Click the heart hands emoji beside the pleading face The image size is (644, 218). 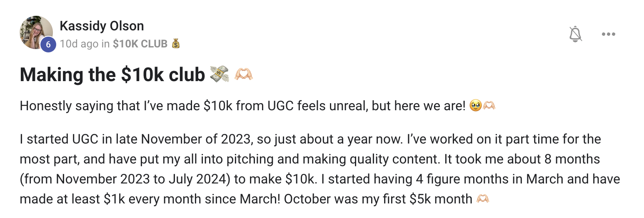488,106
